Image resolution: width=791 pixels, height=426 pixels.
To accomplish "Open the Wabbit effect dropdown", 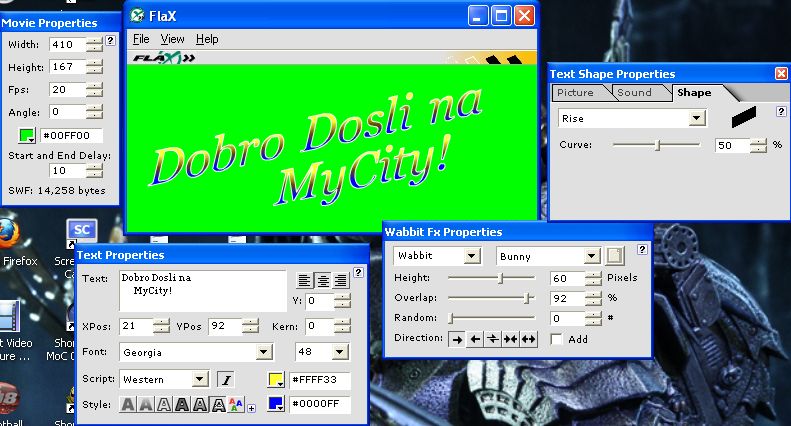I will click(x=472, y=256).
